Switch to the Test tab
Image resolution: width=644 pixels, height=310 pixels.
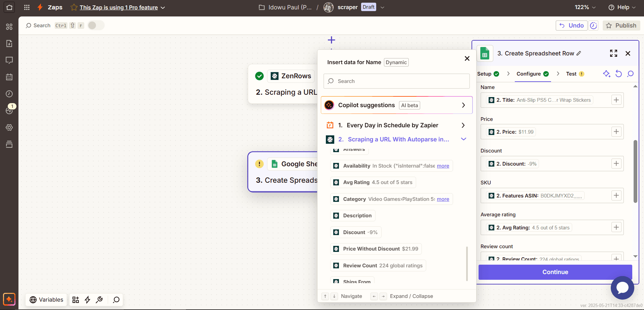click(x=575, y=74)
